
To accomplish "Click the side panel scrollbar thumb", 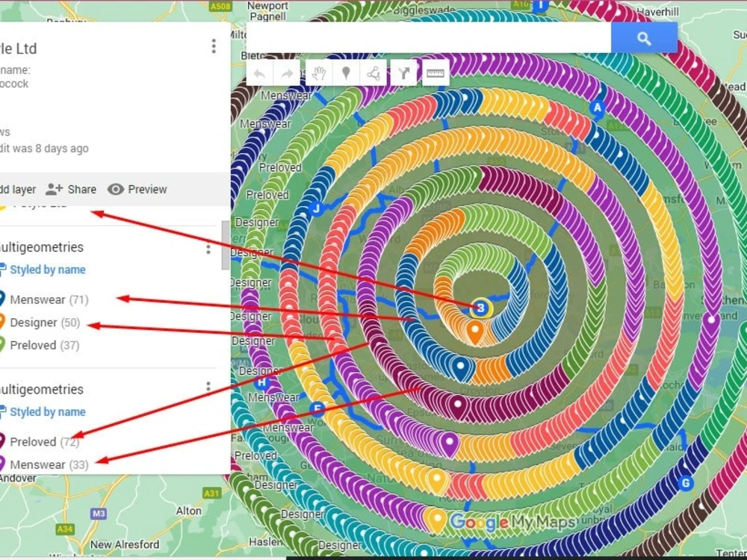I will pyautogui.click(x=226, y=246).
